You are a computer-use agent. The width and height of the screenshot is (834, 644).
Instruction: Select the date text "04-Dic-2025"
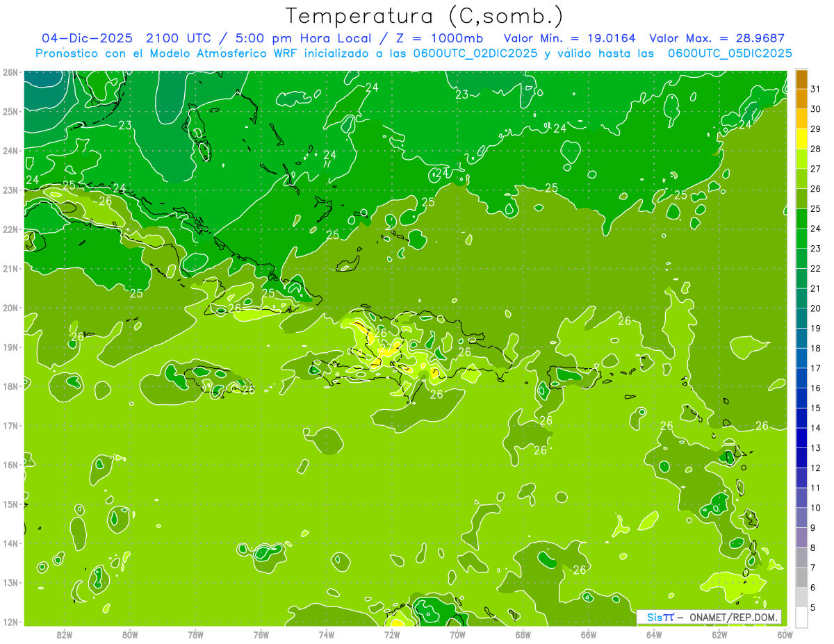pyautogui.click(x=87, y=38)
